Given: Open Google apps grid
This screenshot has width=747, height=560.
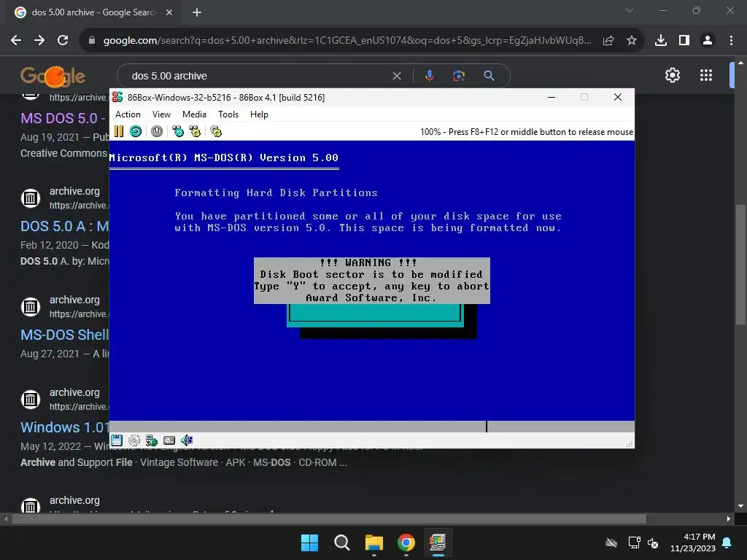Looking at the screenshot, I should coord(706,75).
